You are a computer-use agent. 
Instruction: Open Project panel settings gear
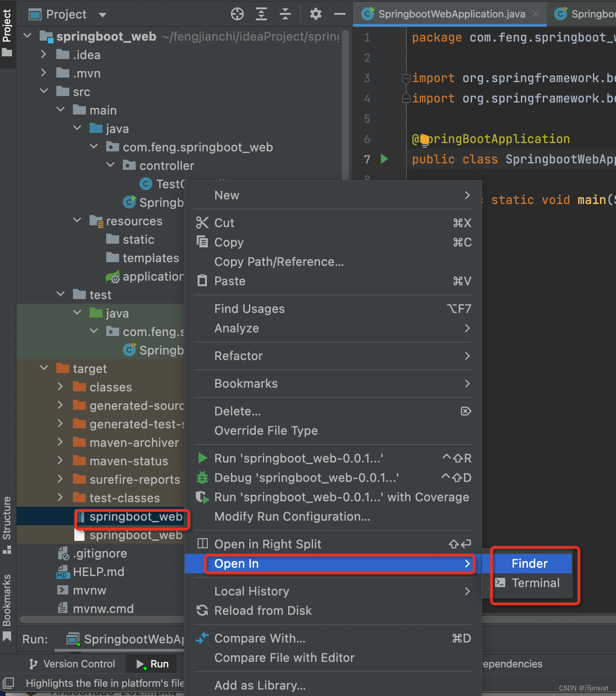coord(316,14)
